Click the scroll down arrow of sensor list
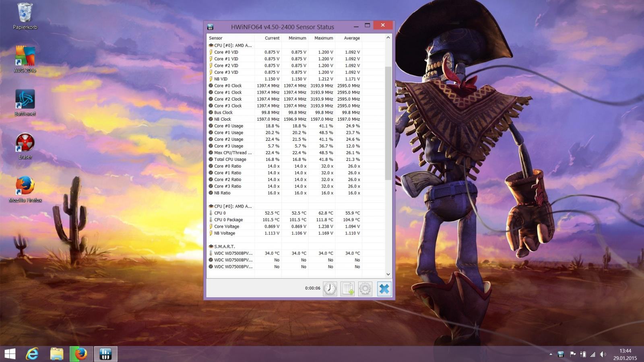 click(388, 274)
